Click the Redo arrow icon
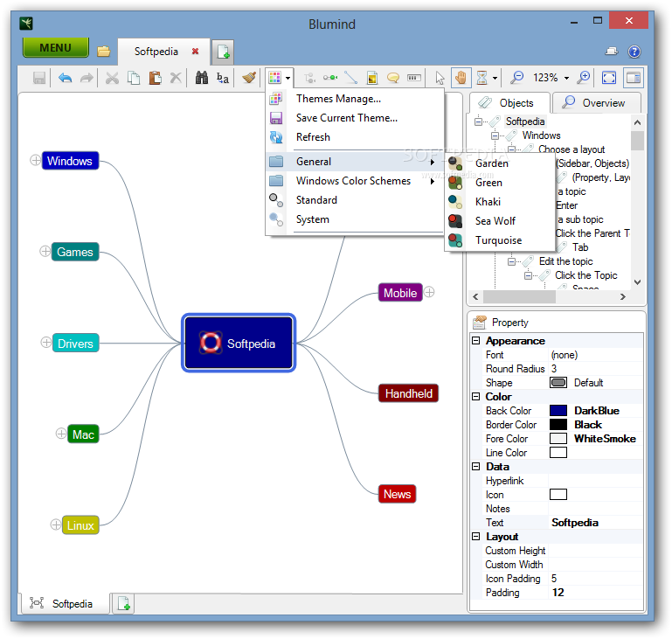The height and width of the screenshot is (639, 672). point(87,78)
